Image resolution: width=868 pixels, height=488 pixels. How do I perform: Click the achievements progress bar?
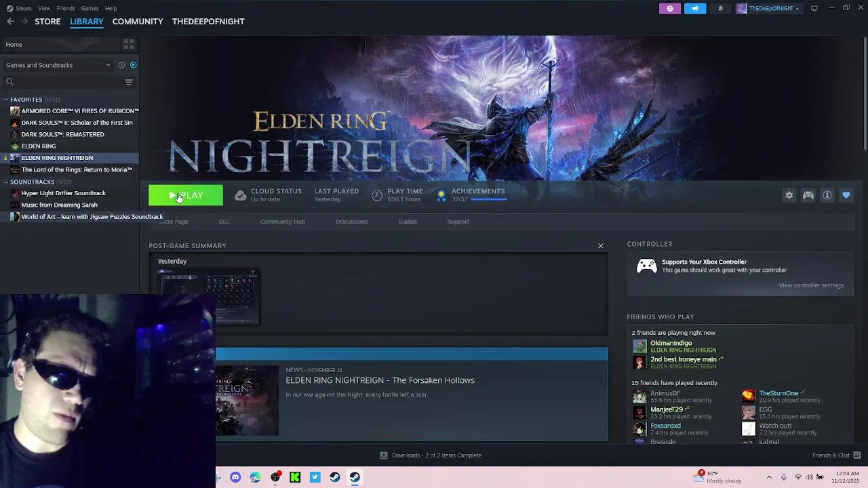[488, 199]
